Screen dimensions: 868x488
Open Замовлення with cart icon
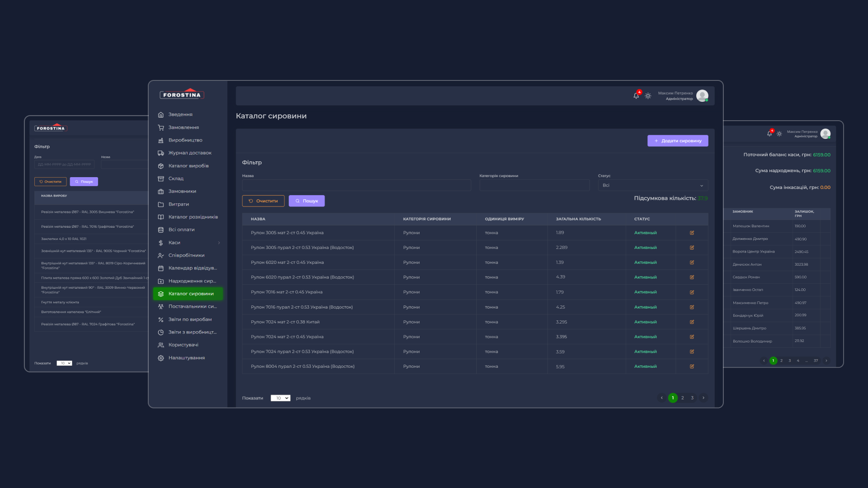pyautogui.click(x=183, y=127)
